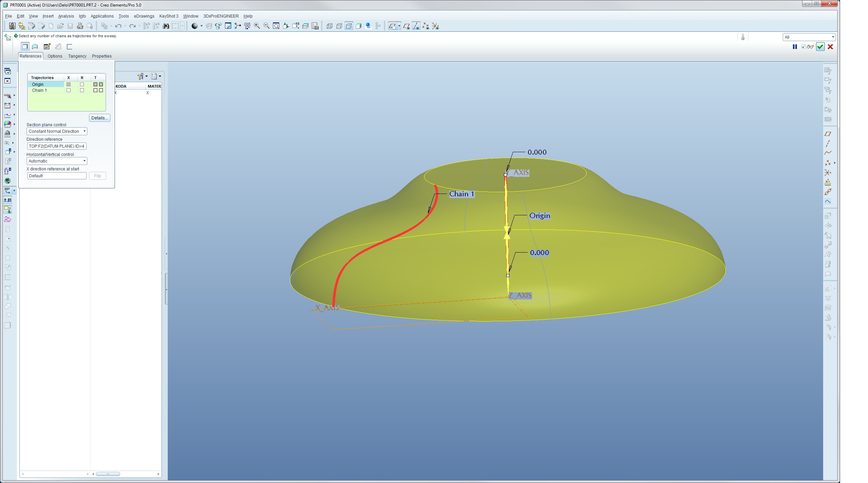
Task: Click the red X cancel feature
Action: tap(830, 47)
